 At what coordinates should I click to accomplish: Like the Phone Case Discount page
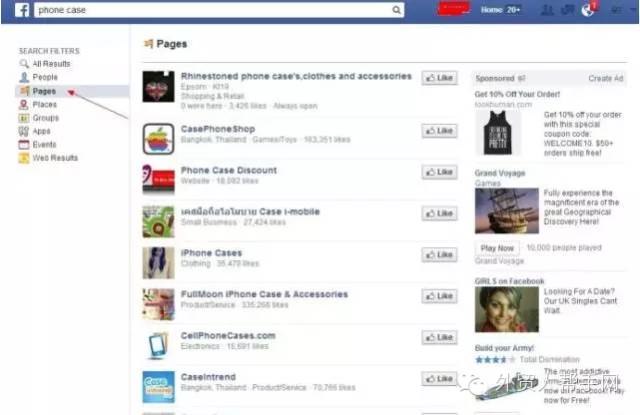coord(440,172)
